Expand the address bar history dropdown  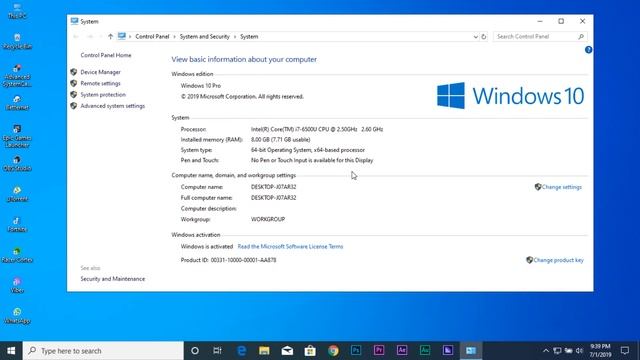coord(476,37)
